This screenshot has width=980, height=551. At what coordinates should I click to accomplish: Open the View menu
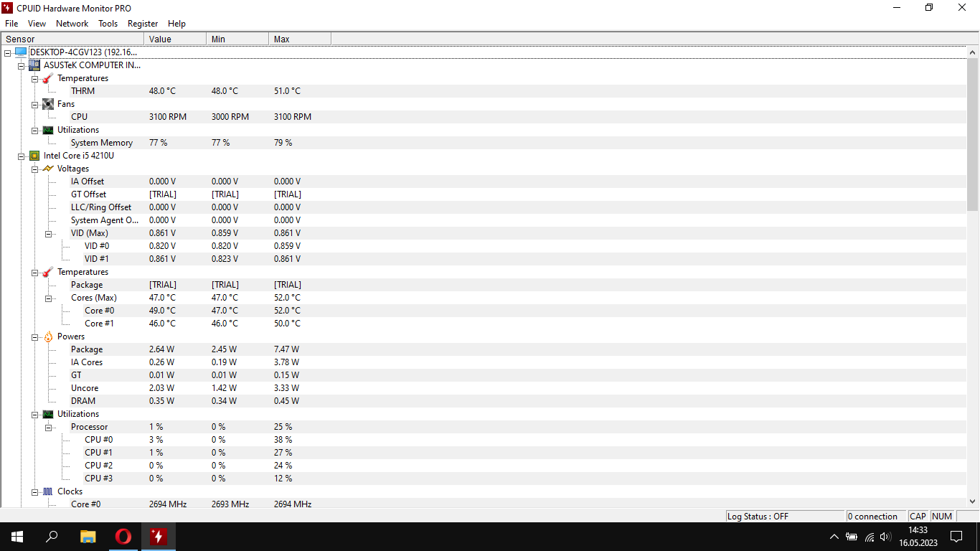pos(37,24)
